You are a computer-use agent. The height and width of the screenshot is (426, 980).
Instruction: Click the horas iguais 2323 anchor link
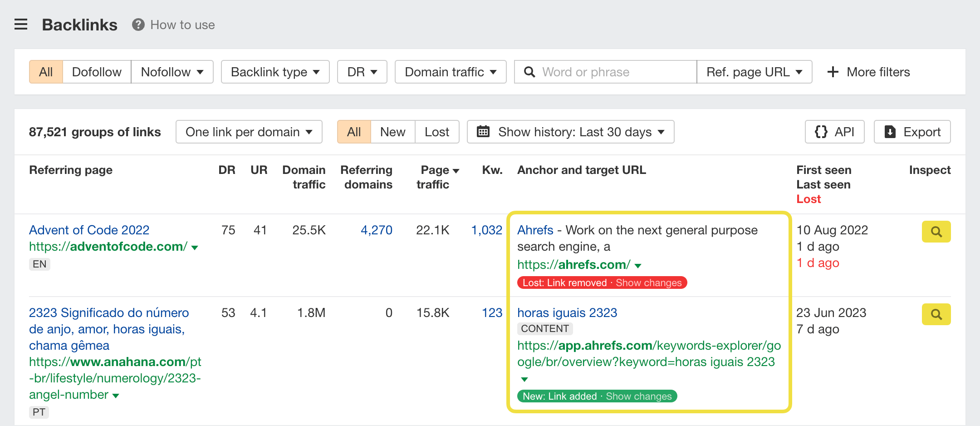coord(567,312)
